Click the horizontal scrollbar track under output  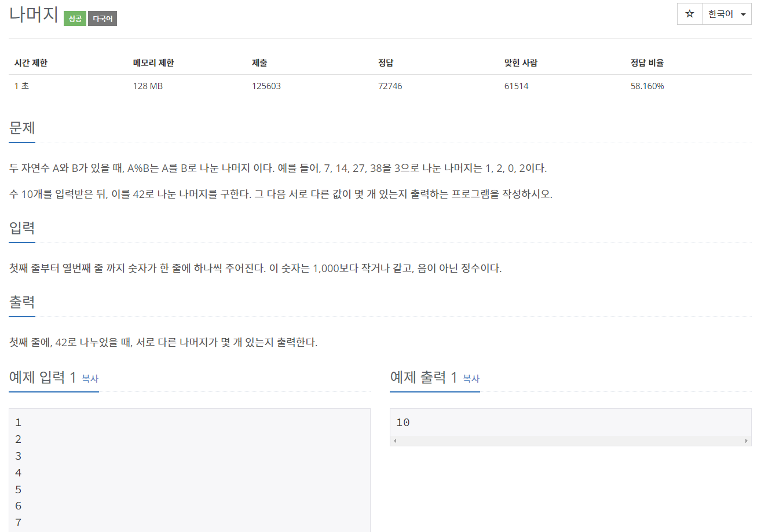coord(570,441)
